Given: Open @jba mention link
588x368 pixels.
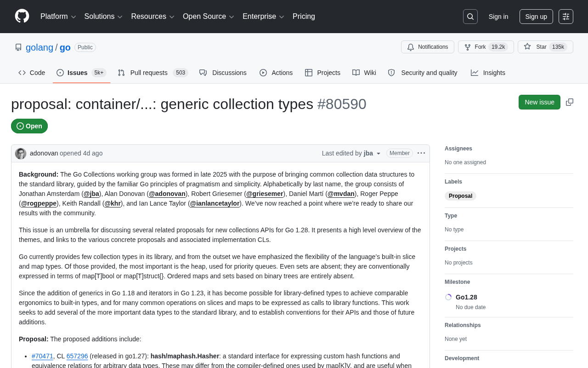Looking at the screenshot, I should (91, 194).
